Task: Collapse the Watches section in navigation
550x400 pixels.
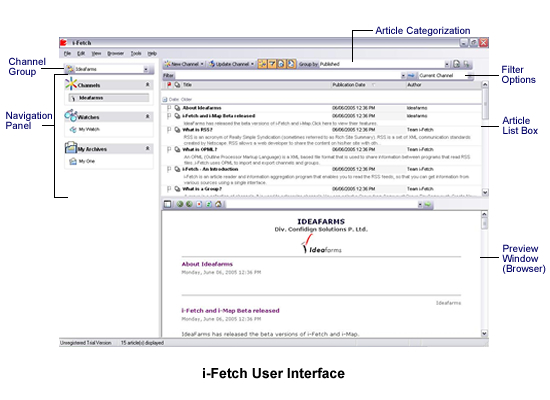Action: (148, 116)
